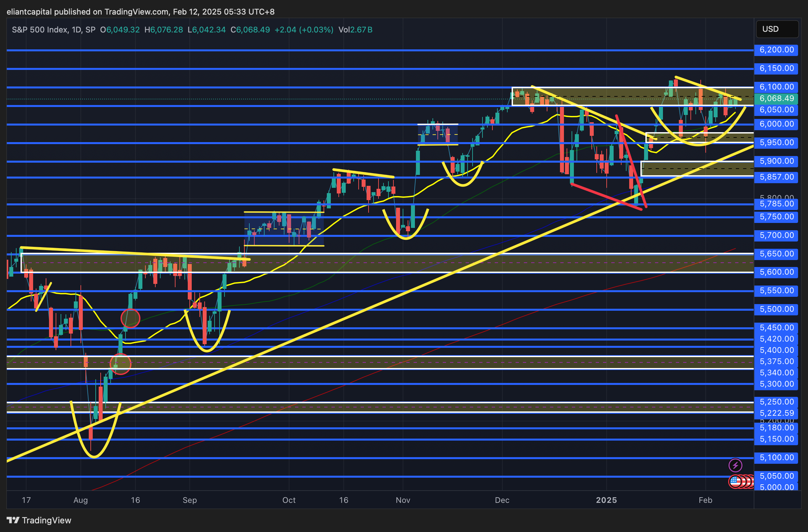Click the lower red circle on 5,375 zone

pos(121,364)
